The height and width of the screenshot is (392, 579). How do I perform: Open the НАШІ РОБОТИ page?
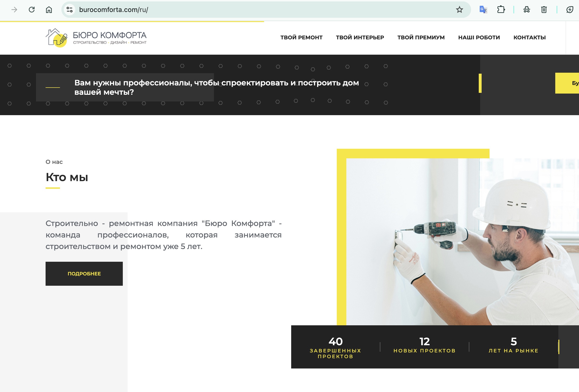(479, 37)
